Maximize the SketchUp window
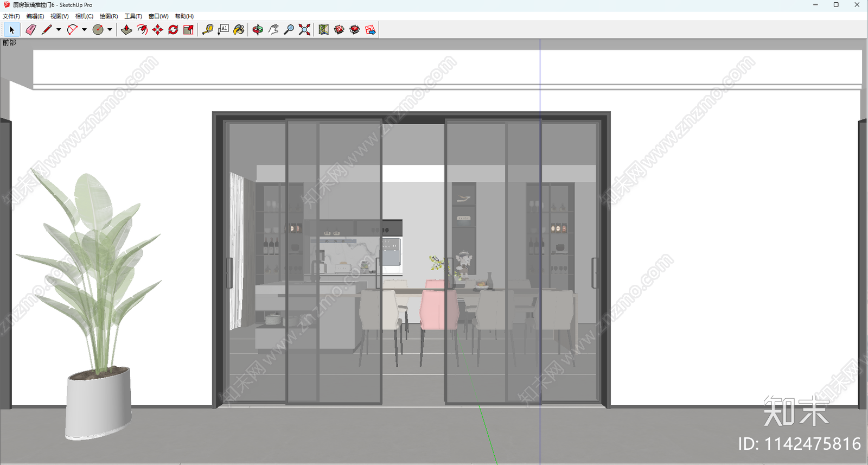The height and width of the screenshot is (465, 868). (836, 5)
